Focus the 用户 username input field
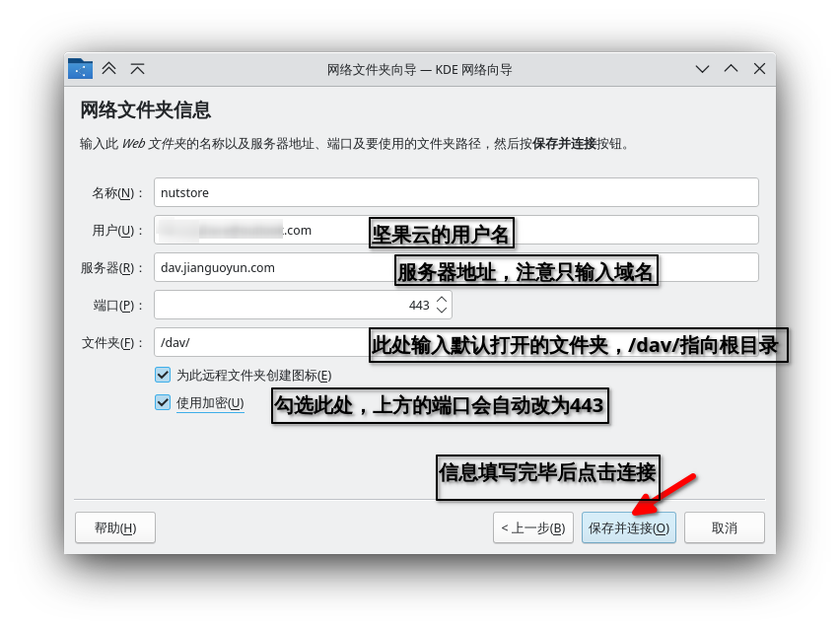Screen dimensions: 840x630 (261, 230)
